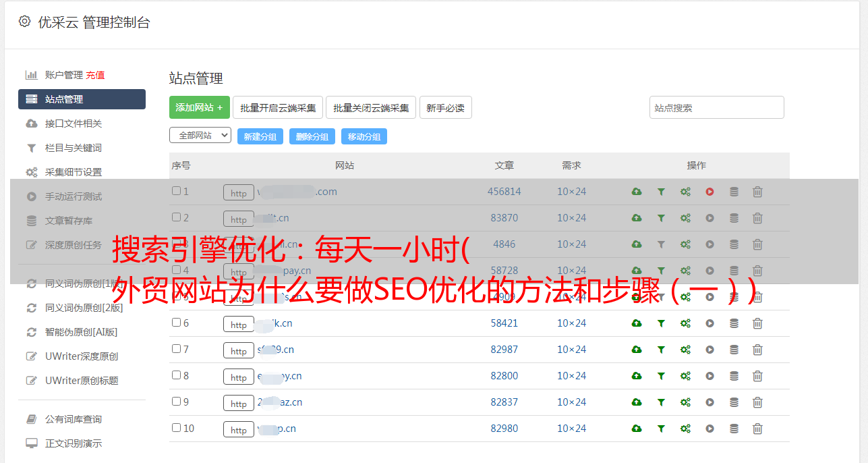Viewport: 868px width, 463px height.
Task: Click the 新手必读 button
Action: [445, 107]
